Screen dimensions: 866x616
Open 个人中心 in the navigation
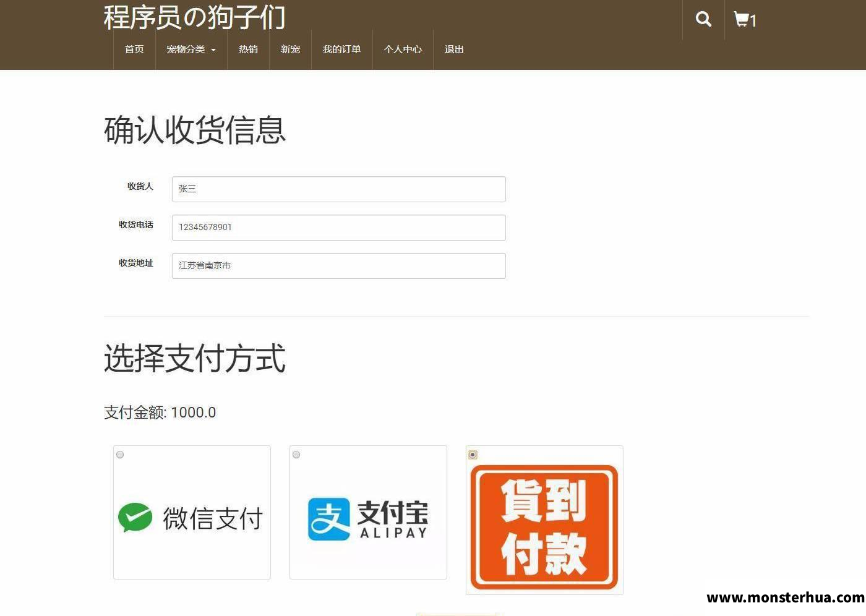point(403,49)
